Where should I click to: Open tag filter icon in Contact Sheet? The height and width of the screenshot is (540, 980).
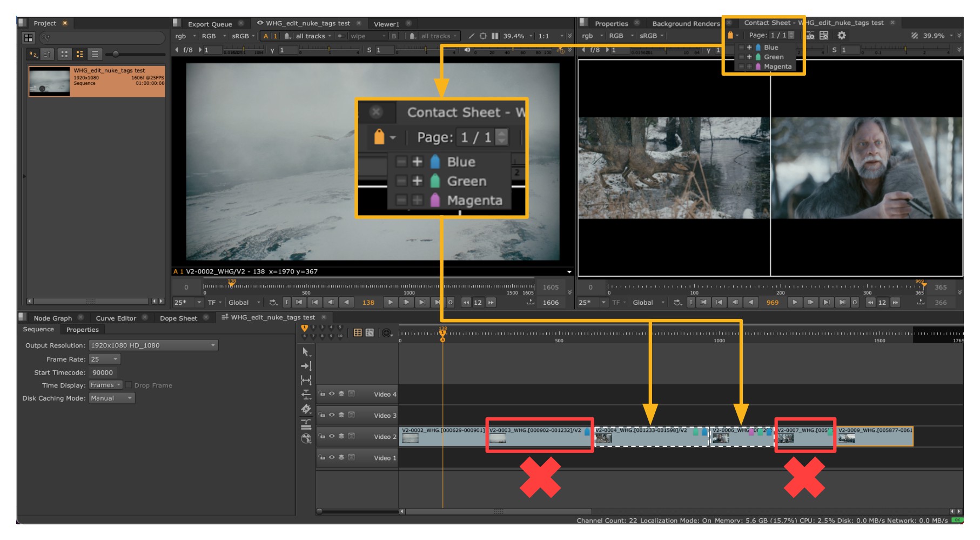coord(730,36)
